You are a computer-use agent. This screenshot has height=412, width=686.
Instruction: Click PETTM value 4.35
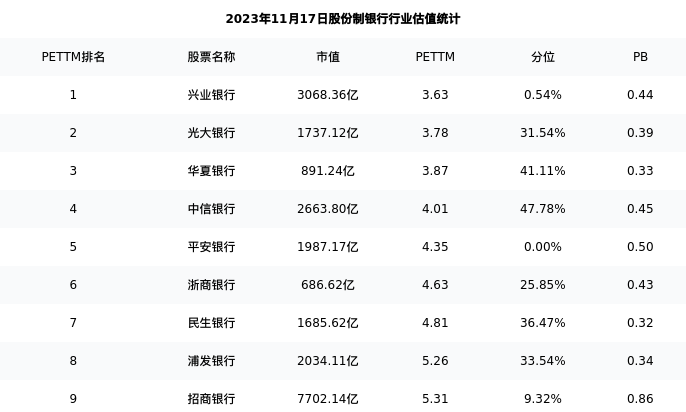pos(435,247)
